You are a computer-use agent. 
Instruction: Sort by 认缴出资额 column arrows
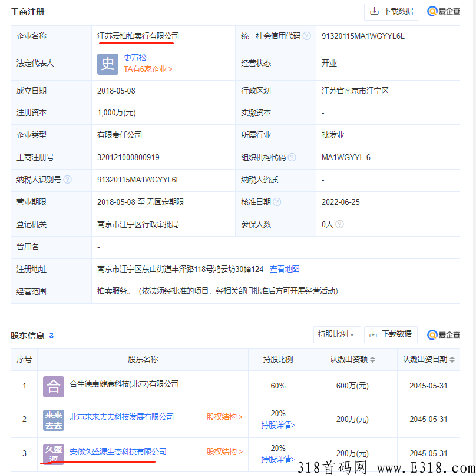pos(372,360)
